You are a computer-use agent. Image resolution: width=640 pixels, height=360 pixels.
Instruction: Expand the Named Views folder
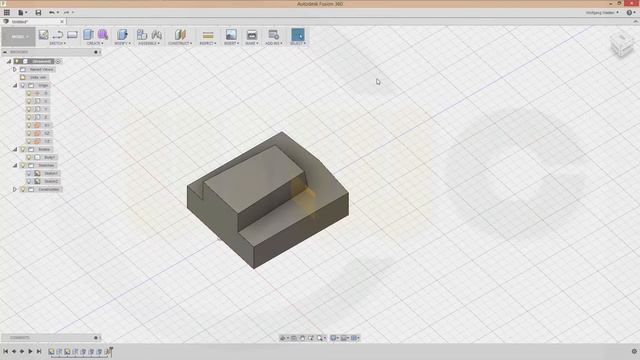pos(15,69)
